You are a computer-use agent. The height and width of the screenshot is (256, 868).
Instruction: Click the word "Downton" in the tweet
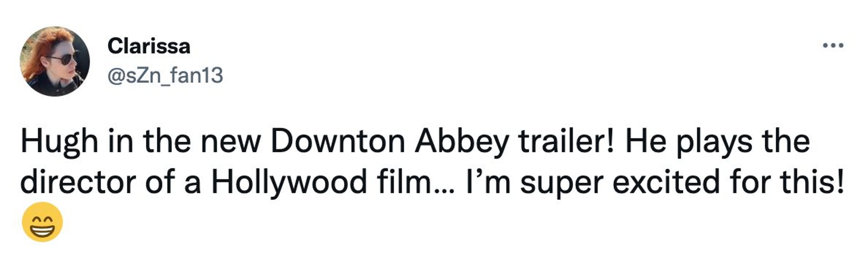click(338, 142)
